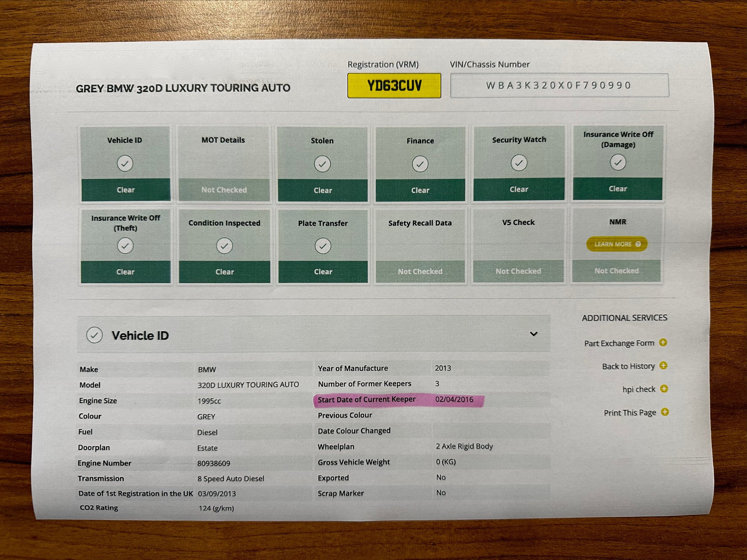The height and width of the screenshot is (560, 747).
Task: Click the Plate Transfer checkmark icon
Action: click(323, 246)
